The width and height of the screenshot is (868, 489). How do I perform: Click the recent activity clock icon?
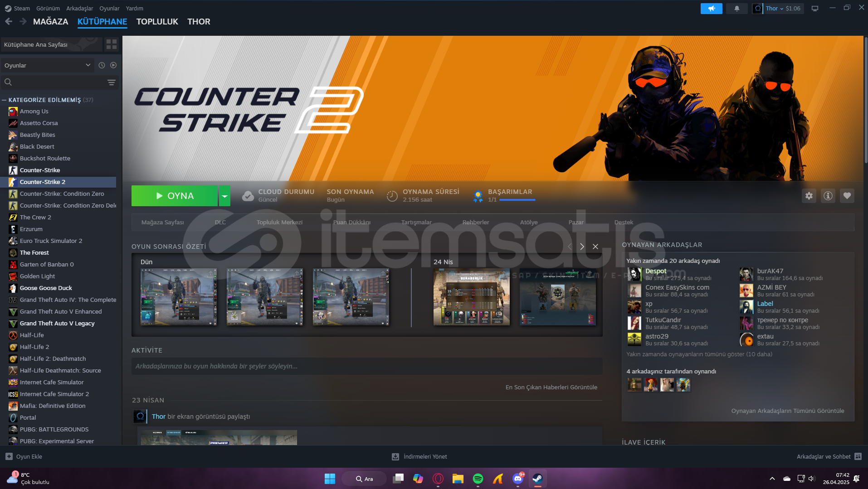coord(102,65)
